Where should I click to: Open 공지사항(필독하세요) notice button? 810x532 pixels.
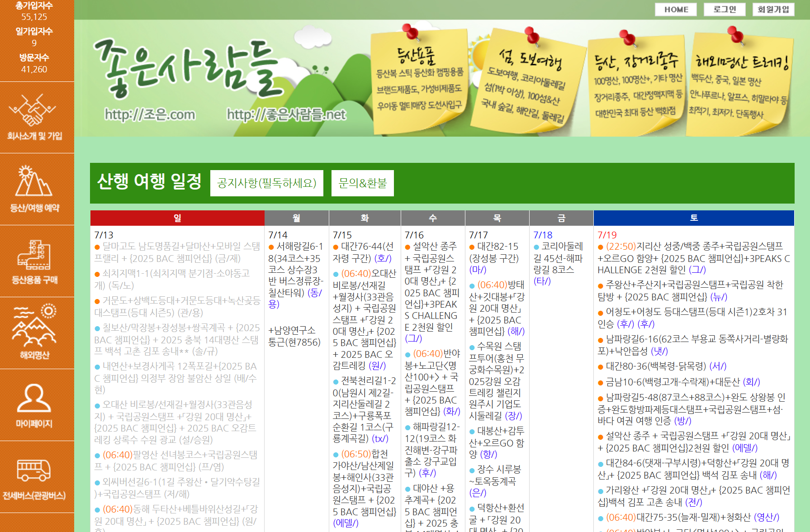(x=267, y=183)
